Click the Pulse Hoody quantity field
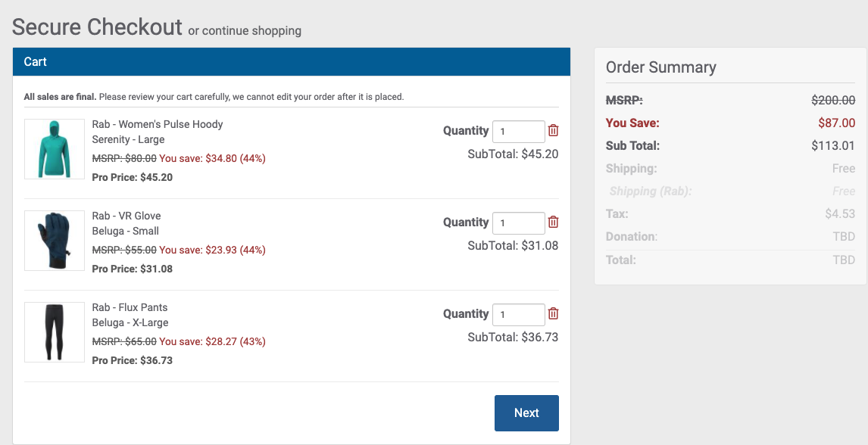Image resolution: width=868 pixels, height=445 pixels. coord(518,131)
